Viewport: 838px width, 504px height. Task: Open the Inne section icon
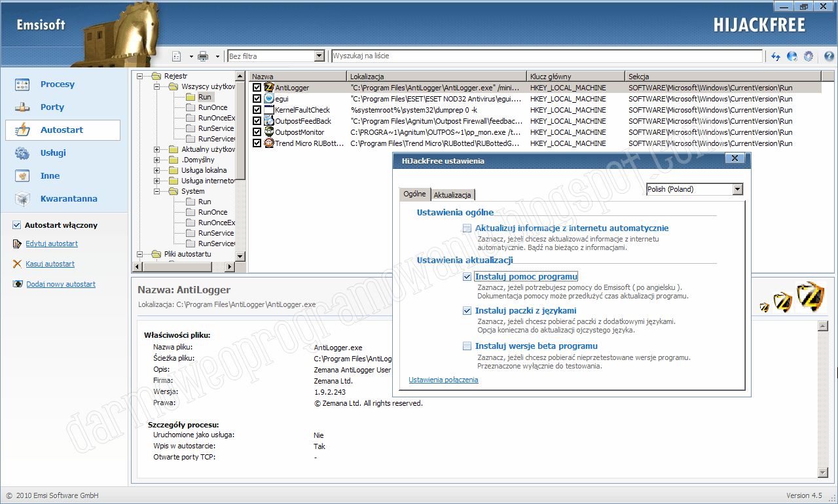pyautogui.click(x=22, y=176)
